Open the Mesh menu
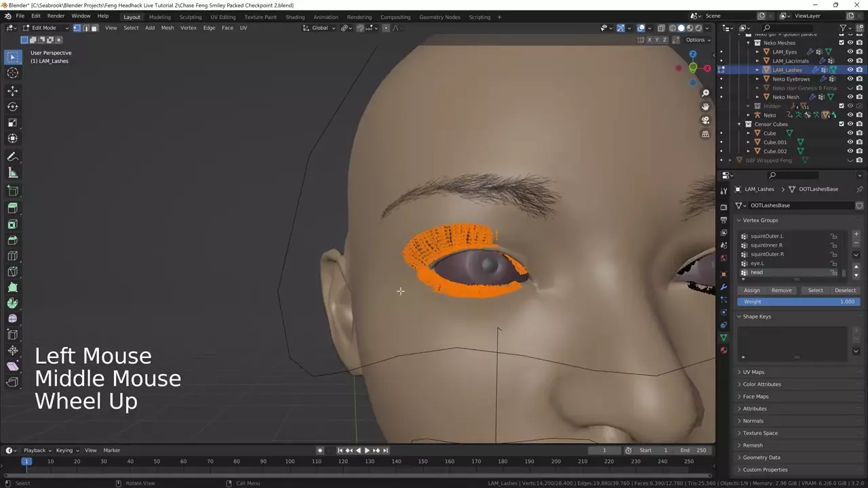Viewport: 868px width, 488px height. (x=167, y=28)
